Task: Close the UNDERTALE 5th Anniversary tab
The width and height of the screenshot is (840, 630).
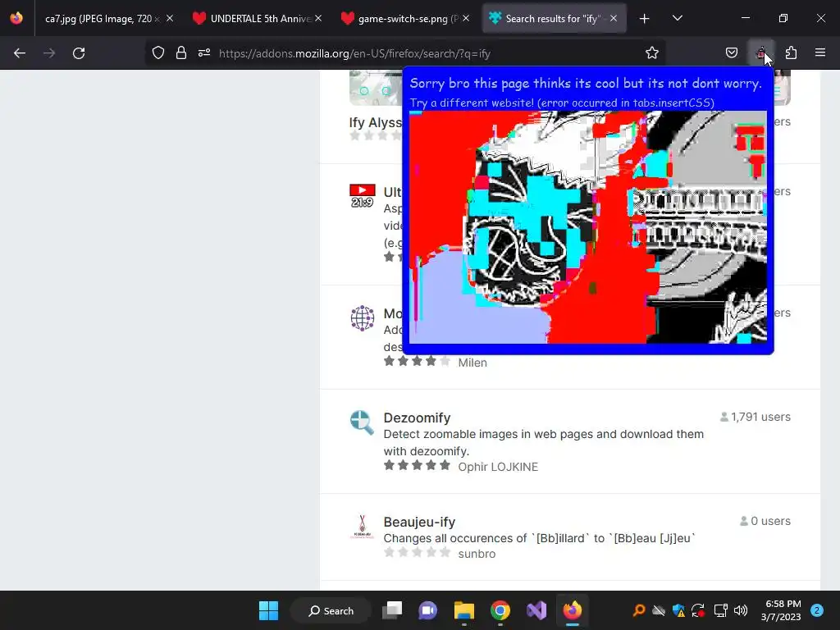Action: 318,19
